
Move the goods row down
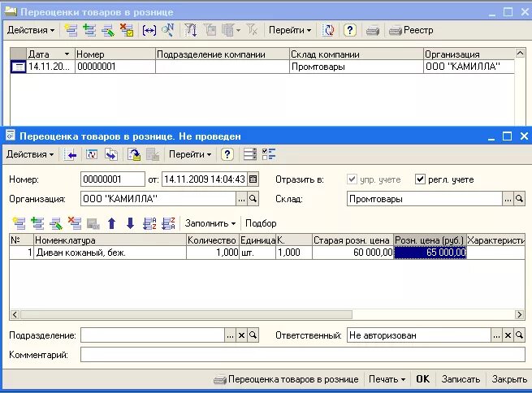coord(130,223)
